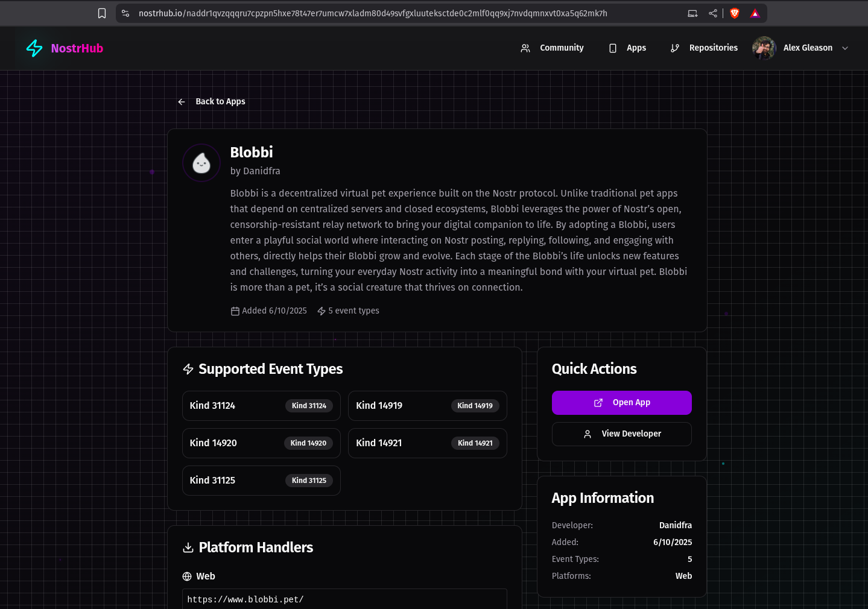Click the 'Supported Event Types' heading text
The image size is (868, 609).
(x=271, y=369)
